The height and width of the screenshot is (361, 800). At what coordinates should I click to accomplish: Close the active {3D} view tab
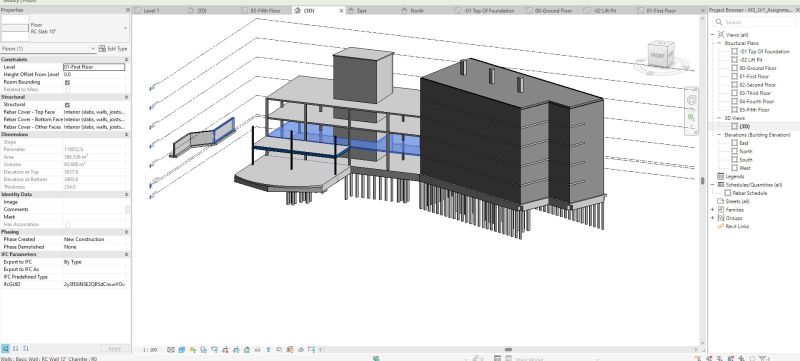tap(341, 11)
